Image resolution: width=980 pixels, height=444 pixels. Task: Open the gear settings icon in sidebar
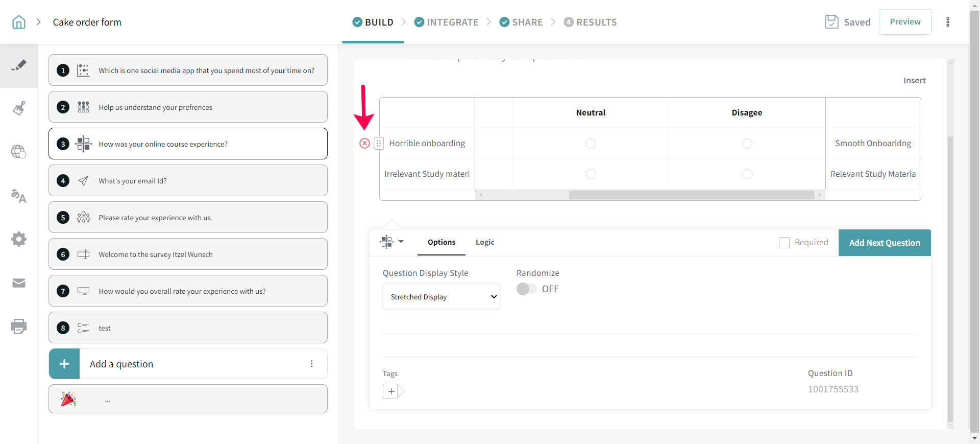pyautogui.click(x=19, y=239)
